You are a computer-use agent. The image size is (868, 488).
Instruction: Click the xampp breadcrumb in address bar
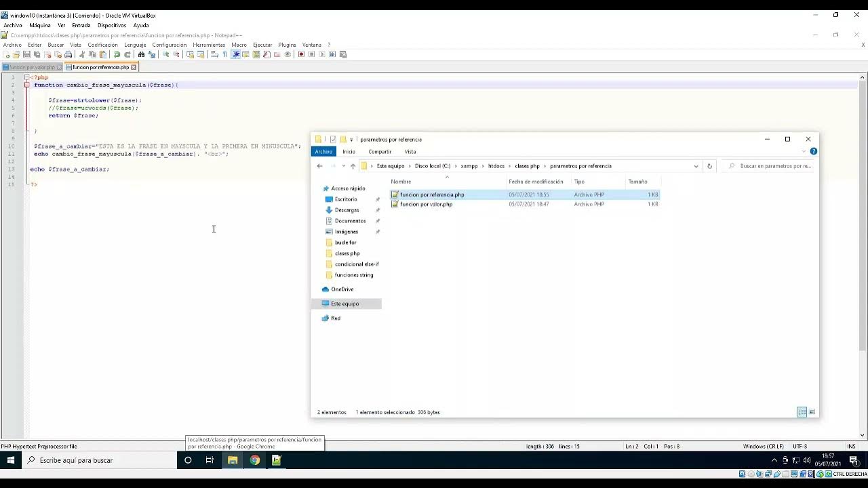(x=469, y=166)
